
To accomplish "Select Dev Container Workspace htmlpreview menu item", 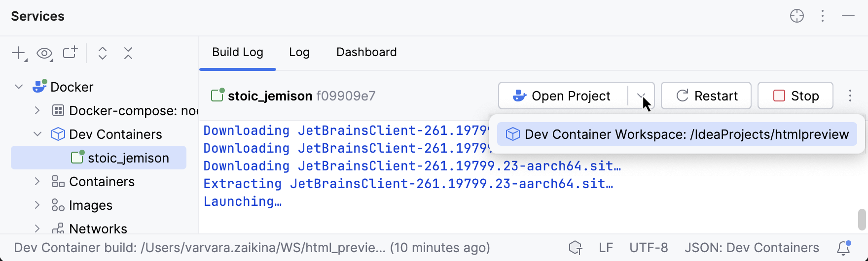I will click(677, 134).
